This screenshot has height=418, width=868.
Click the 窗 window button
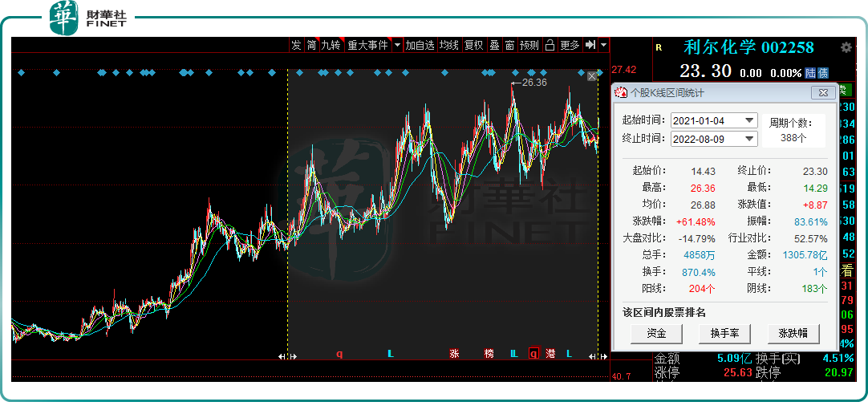(x=510, y=46)
